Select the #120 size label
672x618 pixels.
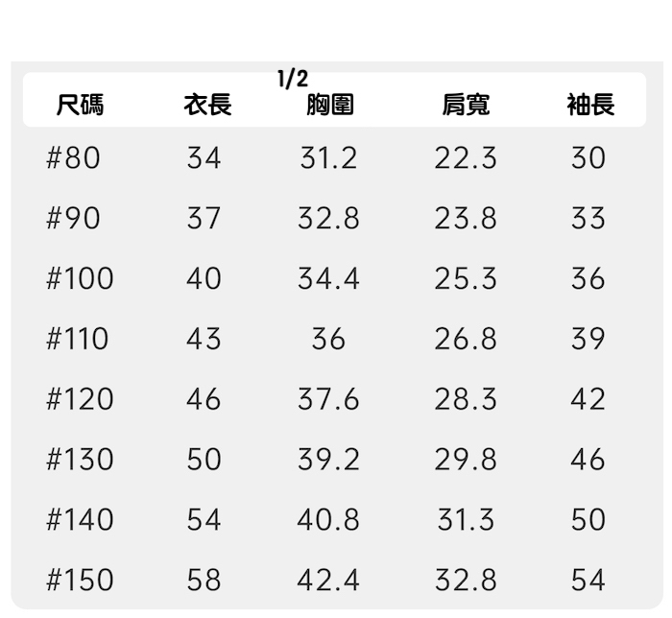click(80, 399)
